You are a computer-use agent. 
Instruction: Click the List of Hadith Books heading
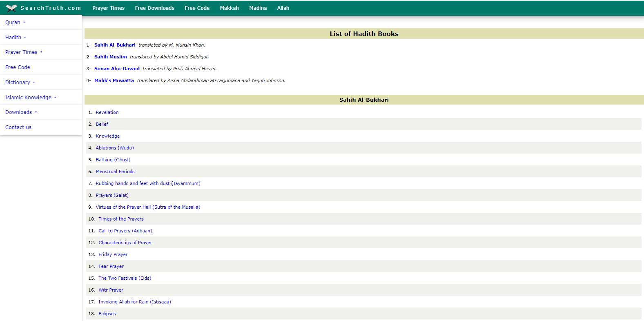[x=364, y=34]
